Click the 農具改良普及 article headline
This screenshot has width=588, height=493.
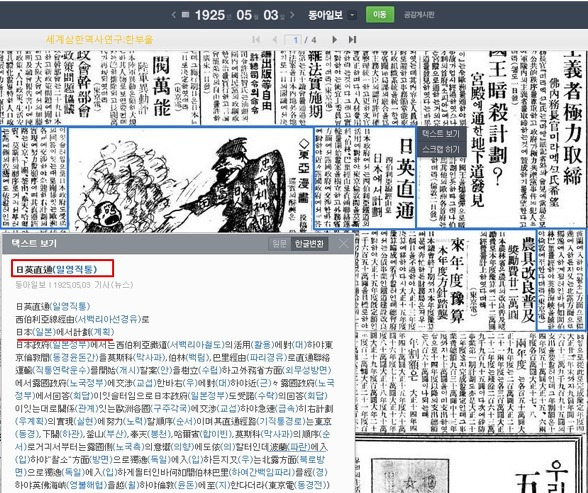pos(528,279)
